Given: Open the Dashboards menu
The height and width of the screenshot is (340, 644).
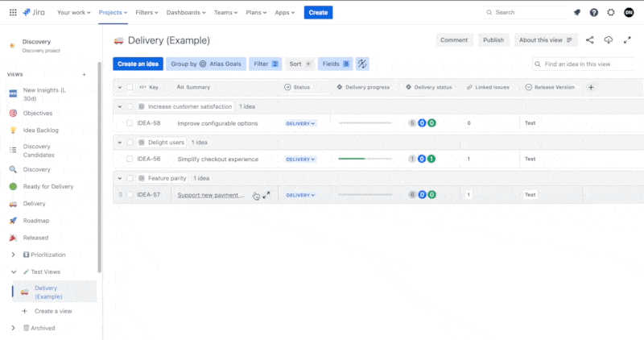Looking at the screenshot, I should (x=186, y=12).
